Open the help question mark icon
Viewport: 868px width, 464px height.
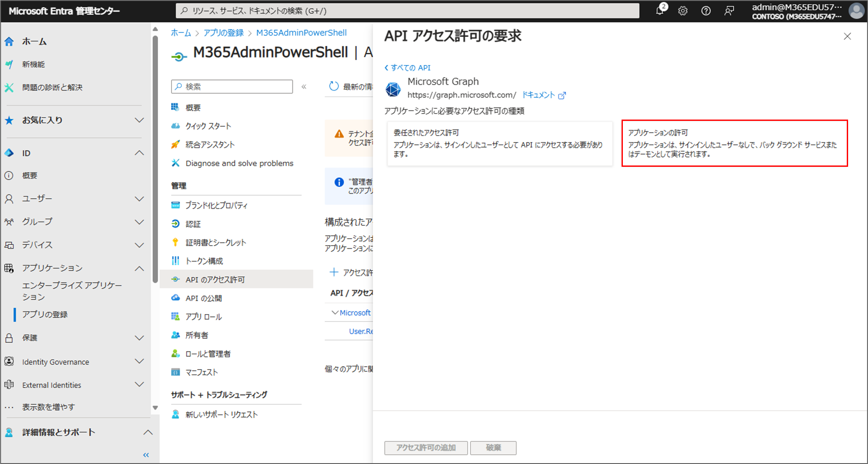click(706, 11)
